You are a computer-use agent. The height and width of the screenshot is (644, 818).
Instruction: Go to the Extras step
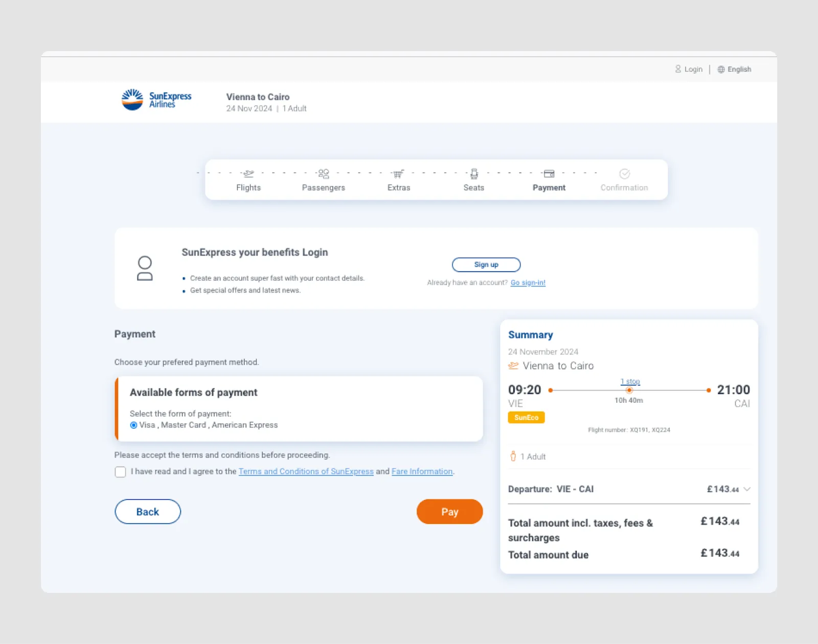(x=399, y=188)
